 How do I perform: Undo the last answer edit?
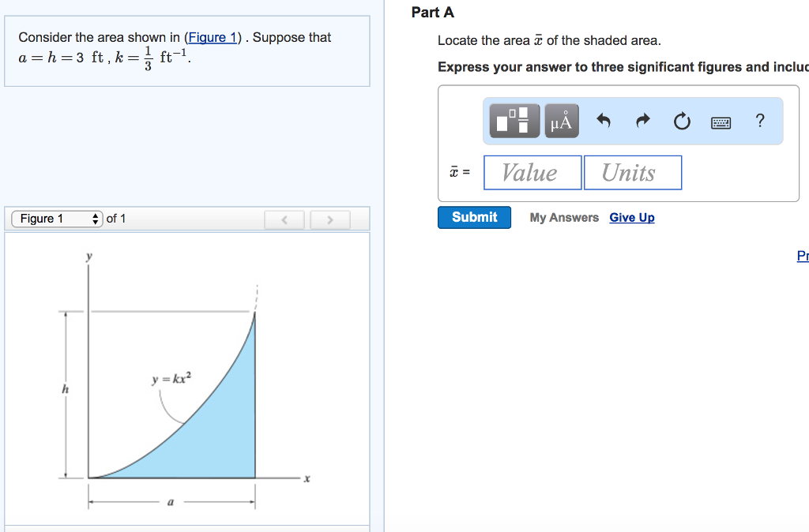604,121
